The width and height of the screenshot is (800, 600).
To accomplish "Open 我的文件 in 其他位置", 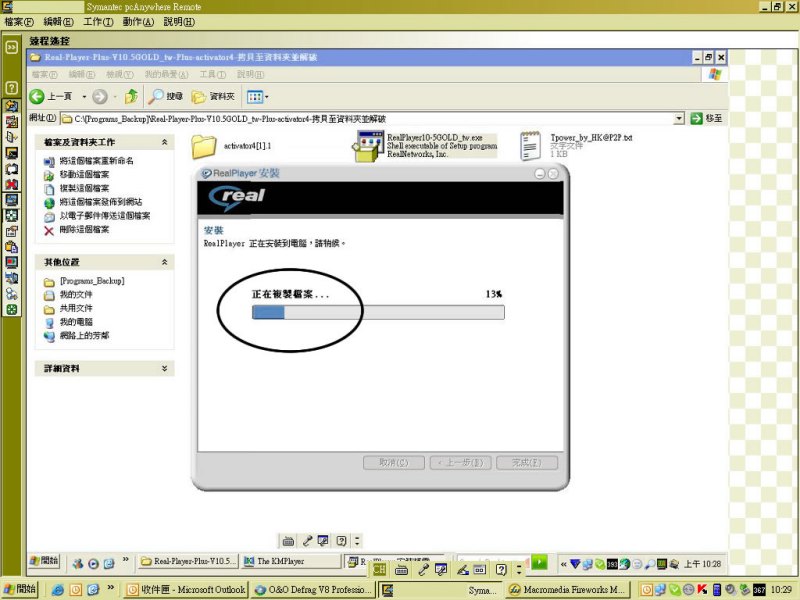I will (76, 294).
